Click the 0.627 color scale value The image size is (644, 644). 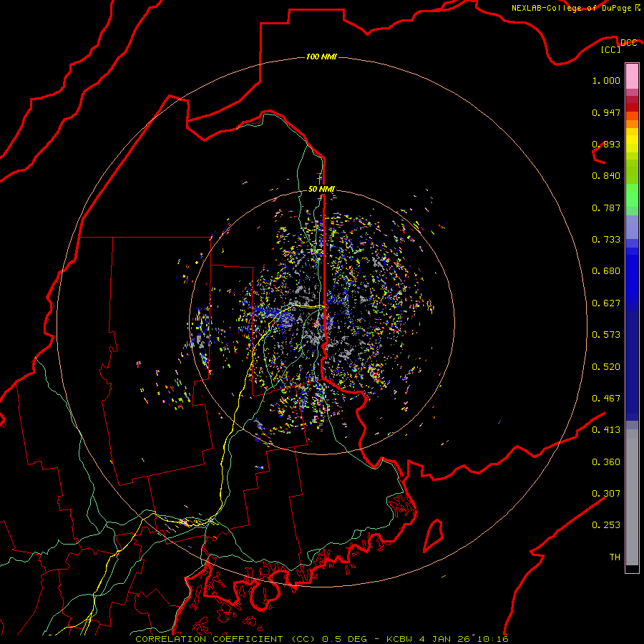(606, 303)
